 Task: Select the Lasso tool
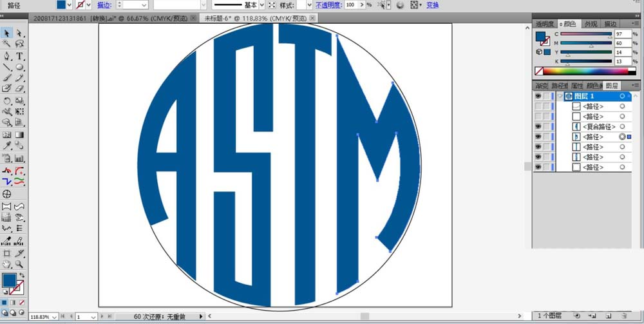19,44
